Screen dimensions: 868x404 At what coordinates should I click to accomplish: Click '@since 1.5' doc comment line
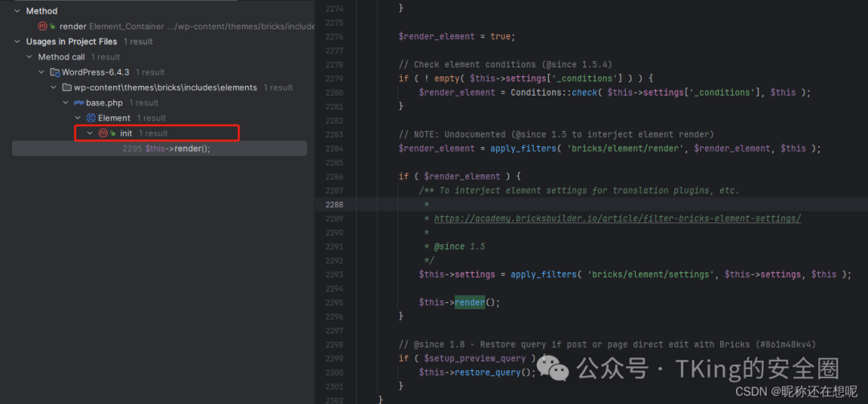point(460,247)
